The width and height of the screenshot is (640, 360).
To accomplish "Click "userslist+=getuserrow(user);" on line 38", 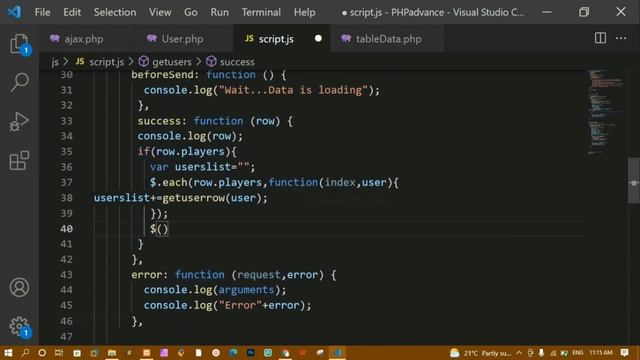I will (181, 198).
